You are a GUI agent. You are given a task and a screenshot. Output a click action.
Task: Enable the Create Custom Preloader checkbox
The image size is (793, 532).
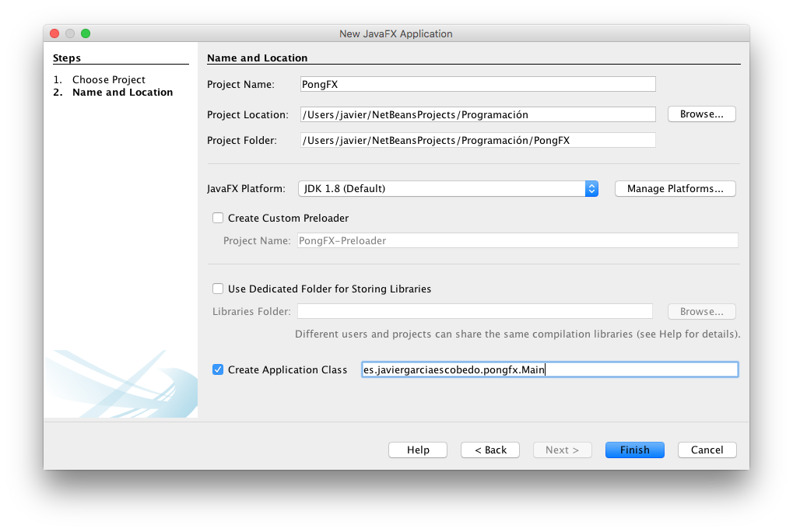(218, 219)
